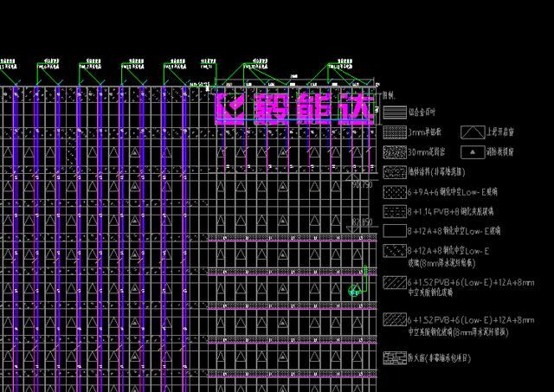Click the '82.850' elevation marker

click(x=360, y=224)
